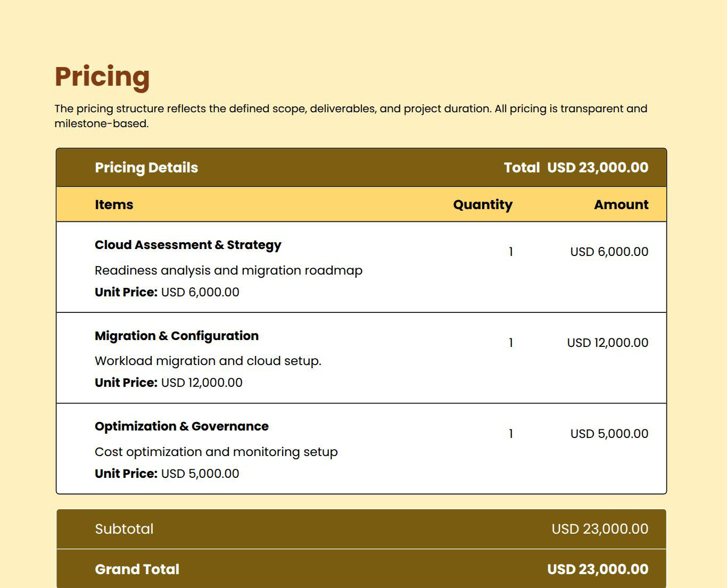Image resolution: width=727 pixels, height=588 pixels.
Task: Click the Subtotal row label
Action: (124, 529)
